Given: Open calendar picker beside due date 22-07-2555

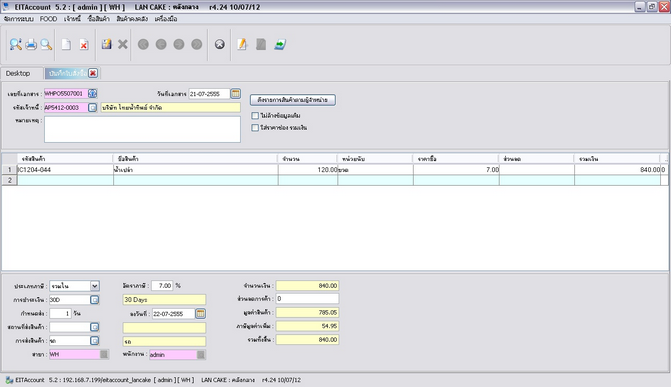Looking at the screenshot, I should click(200, 313).
